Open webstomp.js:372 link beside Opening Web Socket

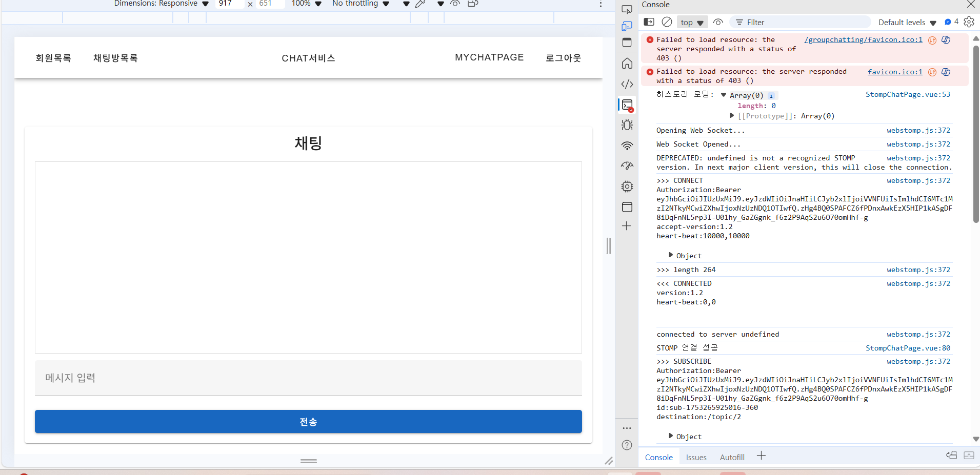918,131
